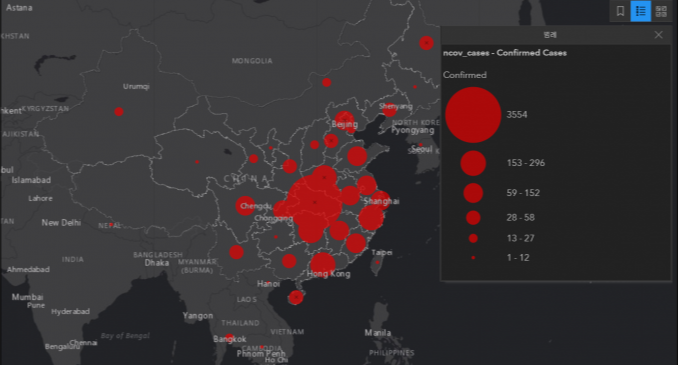Screen dimensions: 678x365
Task: Select the small case marker near Phnom Penh
Action: [262, 347]
